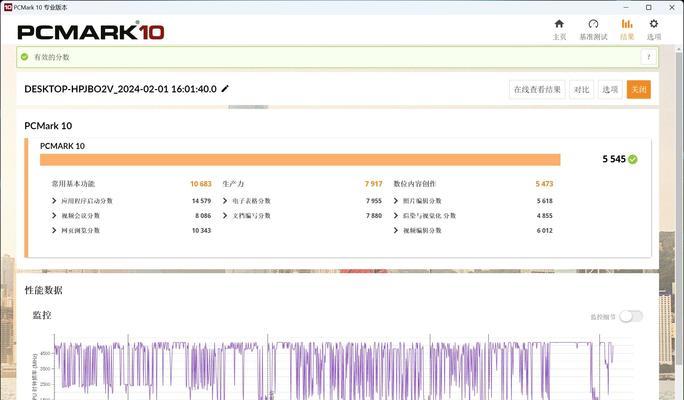This screenshot has height=400, width=684.
Task: Click the 生产力 heading
Action: point(233,184)
